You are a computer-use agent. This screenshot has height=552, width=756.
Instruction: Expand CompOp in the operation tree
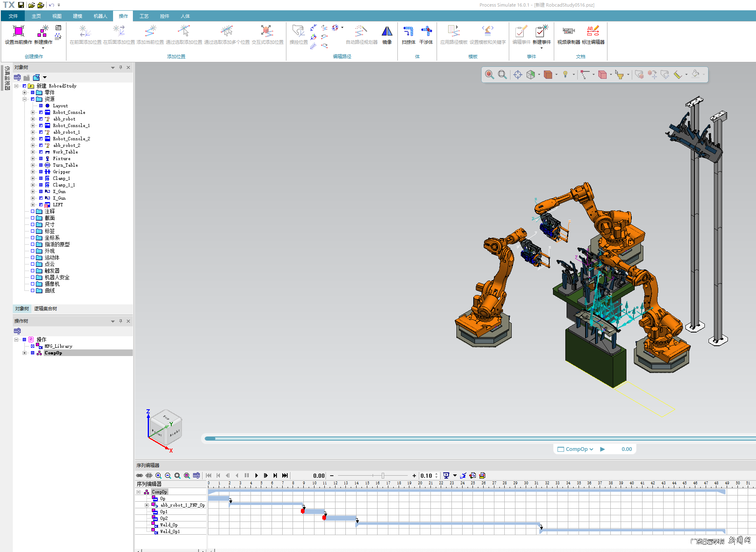25,353
